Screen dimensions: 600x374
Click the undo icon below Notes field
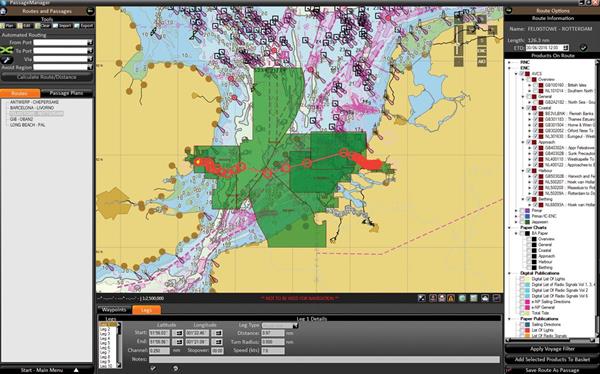[x=175, y=368]
